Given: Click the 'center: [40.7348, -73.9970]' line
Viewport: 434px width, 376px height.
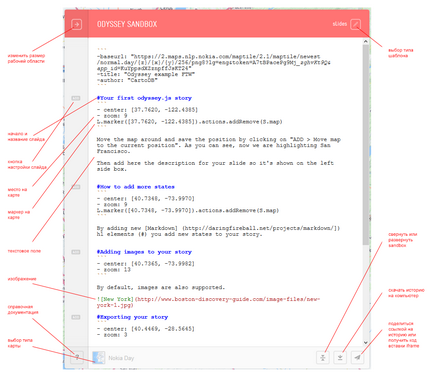Looking at the screenshot, I should point(146,199).
